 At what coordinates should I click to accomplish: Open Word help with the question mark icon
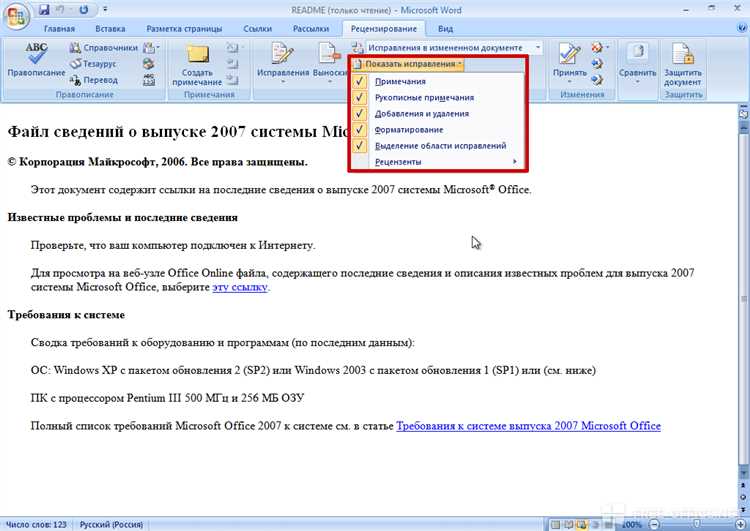click(x=742, y=29)
